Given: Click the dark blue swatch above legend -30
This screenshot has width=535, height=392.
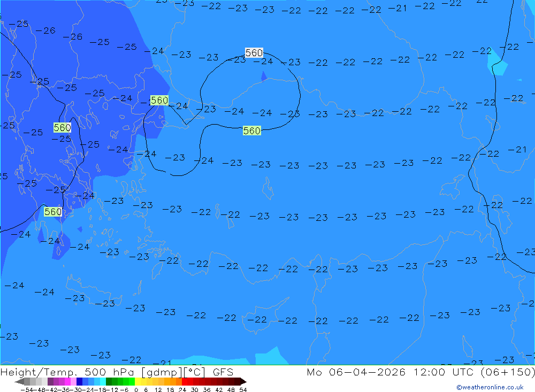Looking at the screenshot, I should click(x=79, y=381).
